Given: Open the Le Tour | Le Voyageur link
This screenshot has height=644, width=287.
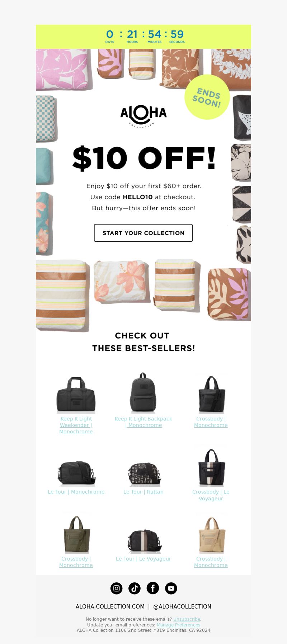Looking at the screenshot, I should pos(143,559).
